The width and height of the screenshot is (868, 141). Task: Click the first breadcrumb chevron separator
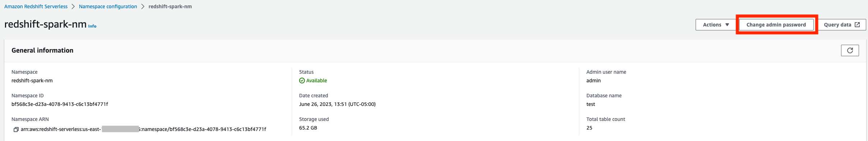[x=73, y=6]
